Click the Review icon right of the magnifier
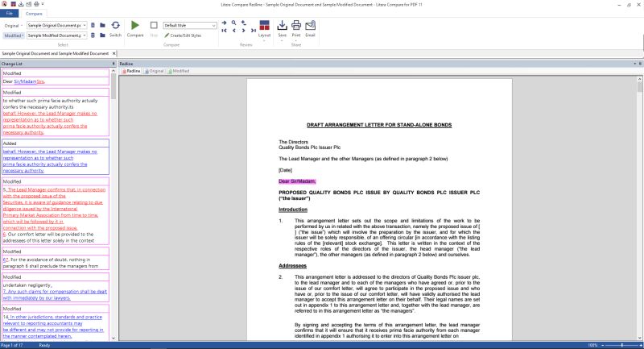 [x=244, y=23]
